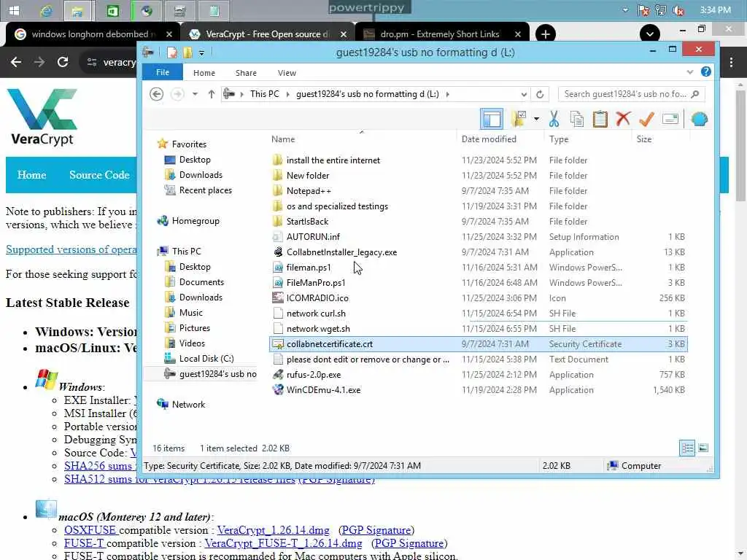Expand the folder options dropdown arrow in toolbar

point(536,119)
